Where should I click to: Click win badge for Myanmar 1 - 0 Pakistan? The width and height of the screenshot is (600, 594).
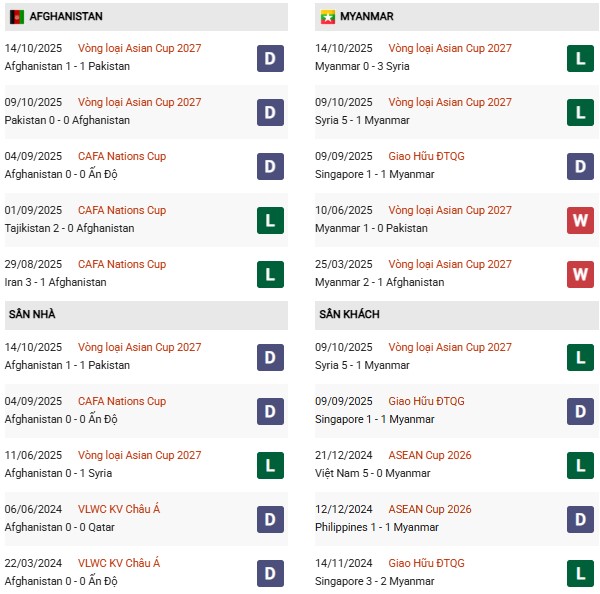[581, 220]
